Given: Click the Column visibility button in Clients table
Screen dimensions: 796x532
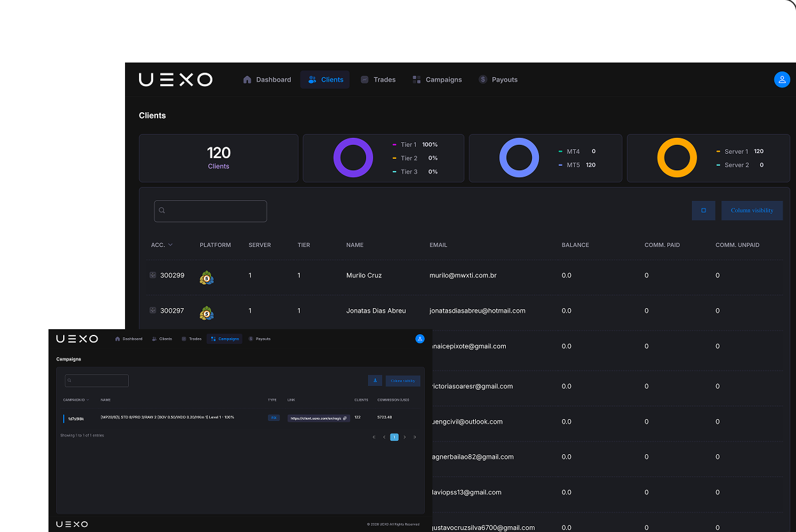Looking at the screenshot, I should coord(752,211).
